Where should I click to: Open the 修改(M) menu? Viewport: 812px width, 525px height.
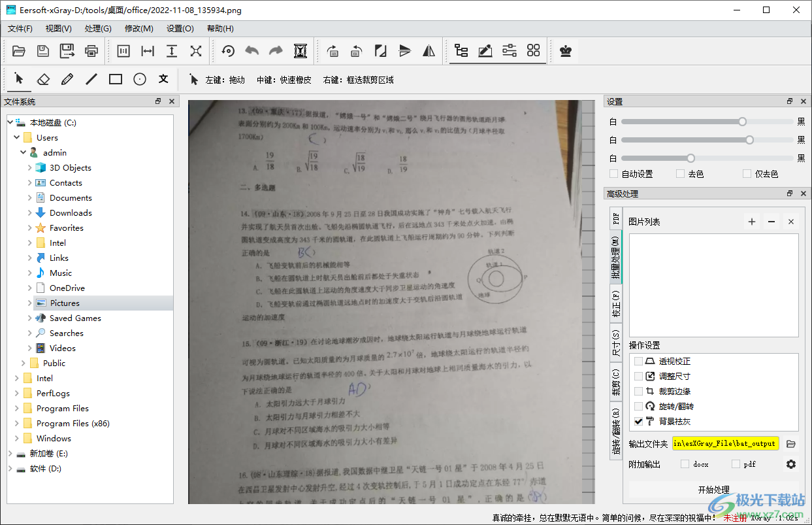pos(138,29)
